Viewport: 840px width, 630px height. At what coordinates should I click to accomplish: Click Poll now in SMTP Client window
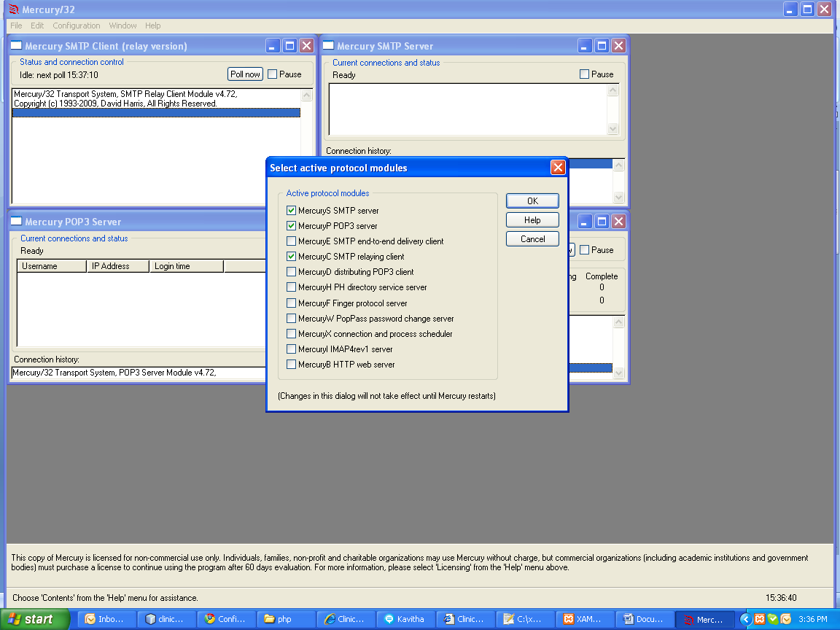pos(245,74)
